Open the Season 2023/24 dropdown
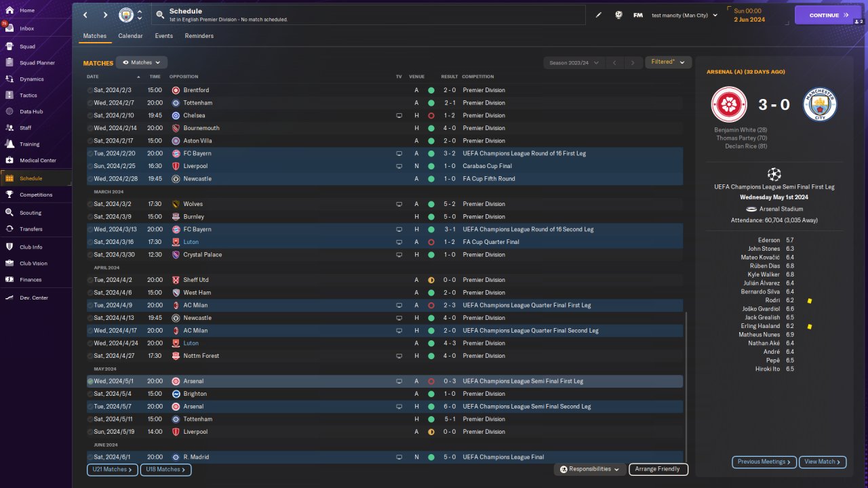 pos(574,63)
